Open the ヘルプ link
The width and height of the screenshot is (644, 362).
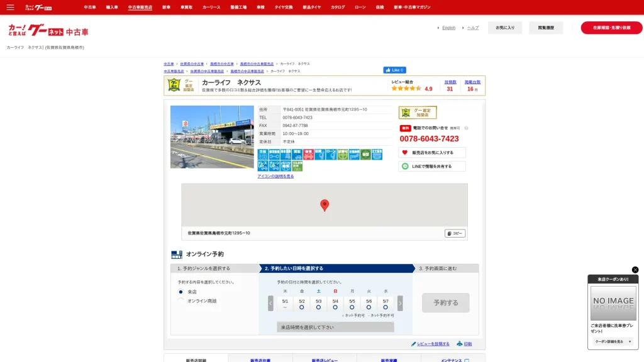point(473,28)
